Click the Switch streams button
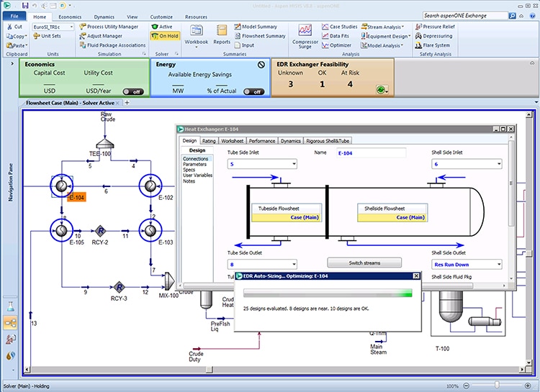Viewport: 540px width, 392px height. [x=364, y=263]
